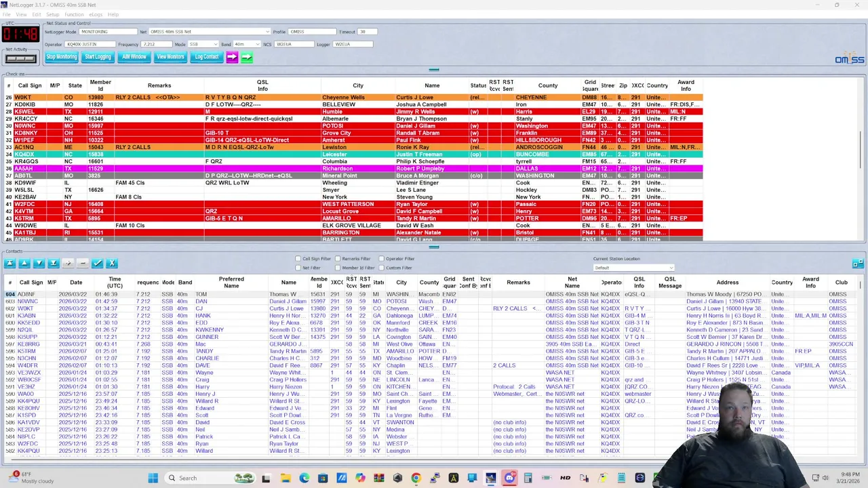Open Discord from the taskbar
The width and height of the screenshot is (868, 488).
coord(509,478)
